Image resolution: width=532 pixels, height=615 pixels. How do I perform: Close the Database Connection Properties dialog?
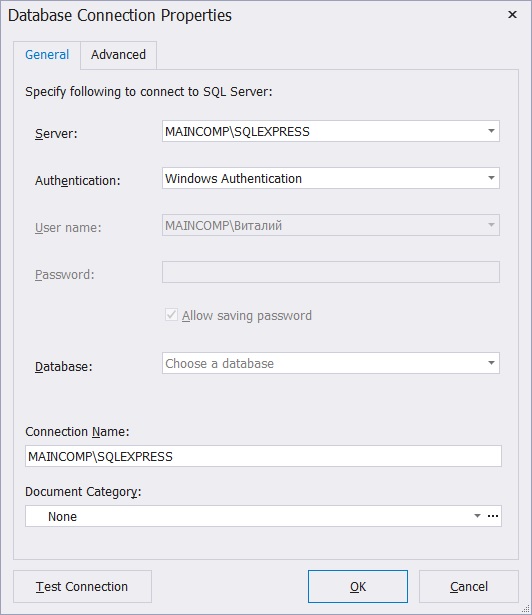[x=512, y=15]
